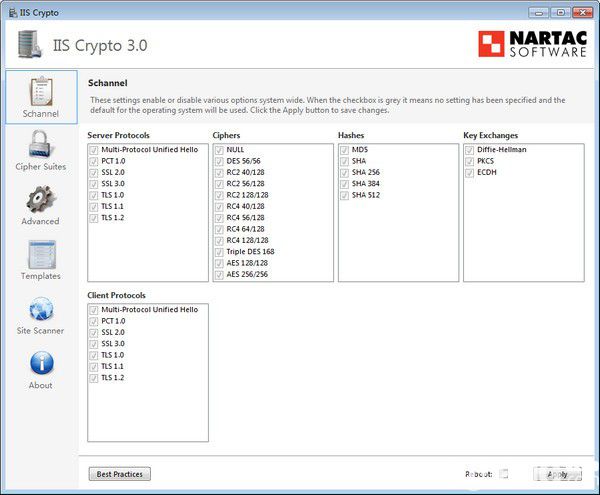This screenshot has width=600, height=495.
Task: Toggle Client Protocols PCT 1.0 checkbox
Action: 94,321
